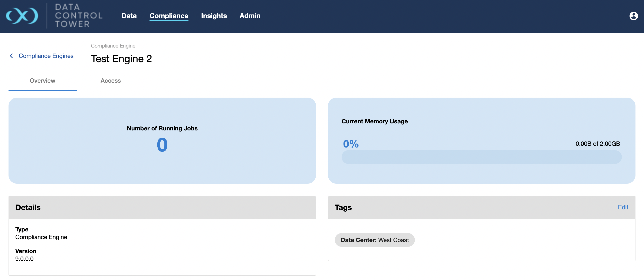
Task: Select the Test Engine 2 title
Action: pos(121,59)
